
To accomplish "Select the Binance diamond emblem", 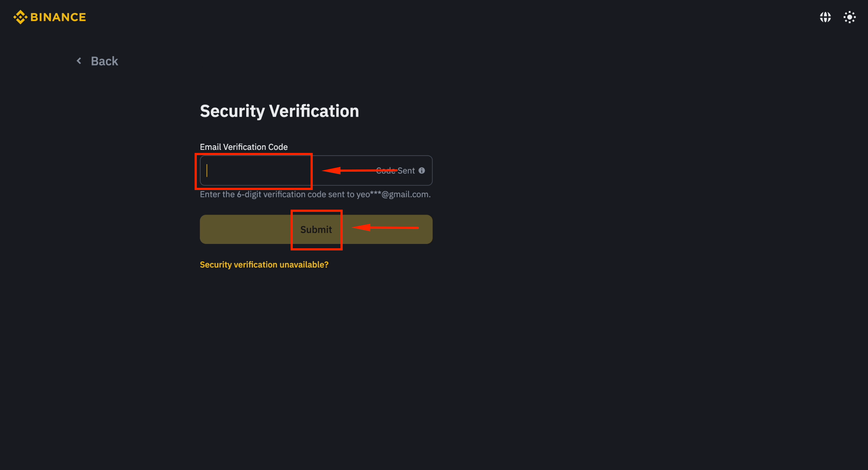I will [20, 17].
